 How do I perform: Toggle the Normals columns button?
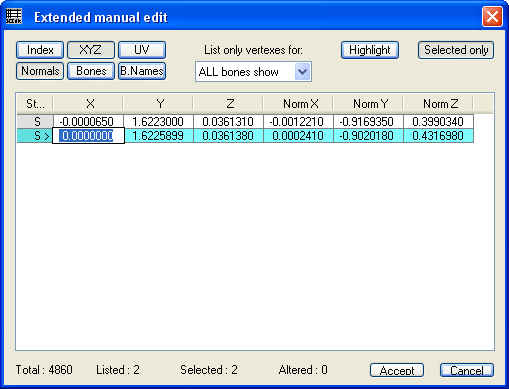[40, 71]
